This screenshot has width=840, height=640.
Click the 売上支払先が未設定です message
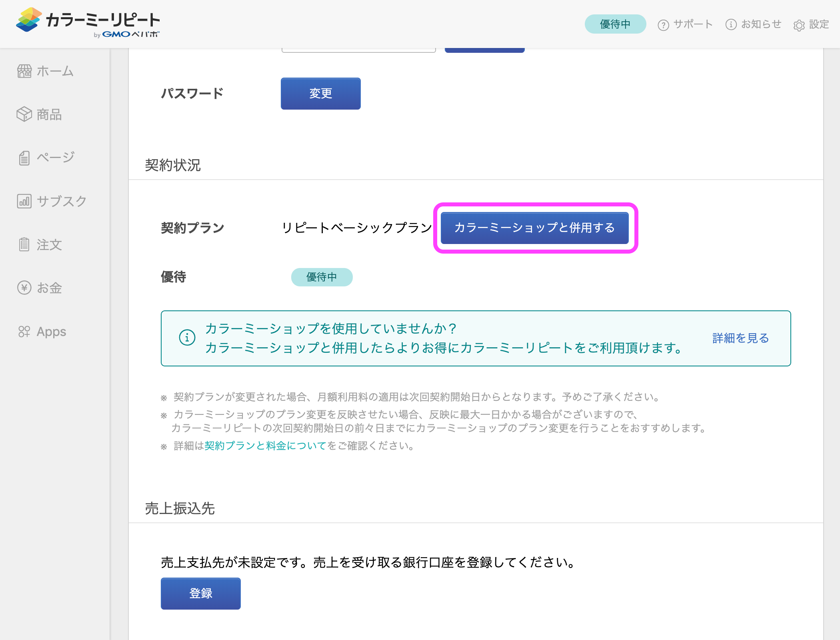click(x=368, y=562)
